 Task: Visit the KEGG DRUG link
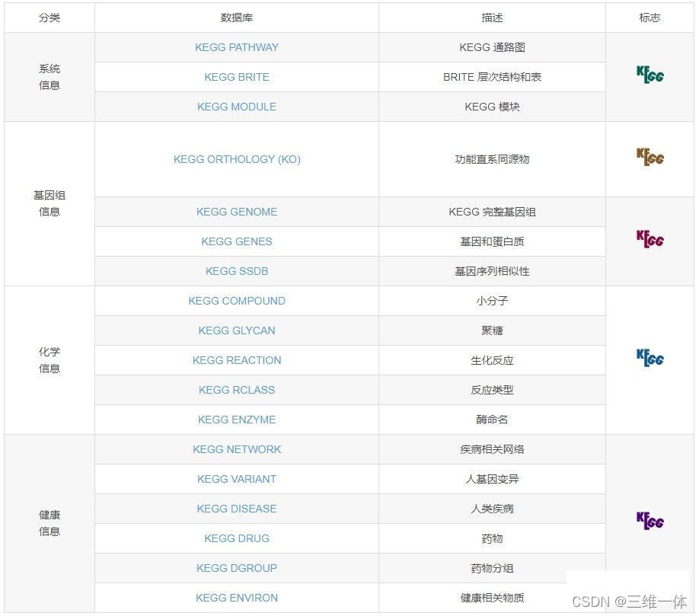click(x=237, y=538)
